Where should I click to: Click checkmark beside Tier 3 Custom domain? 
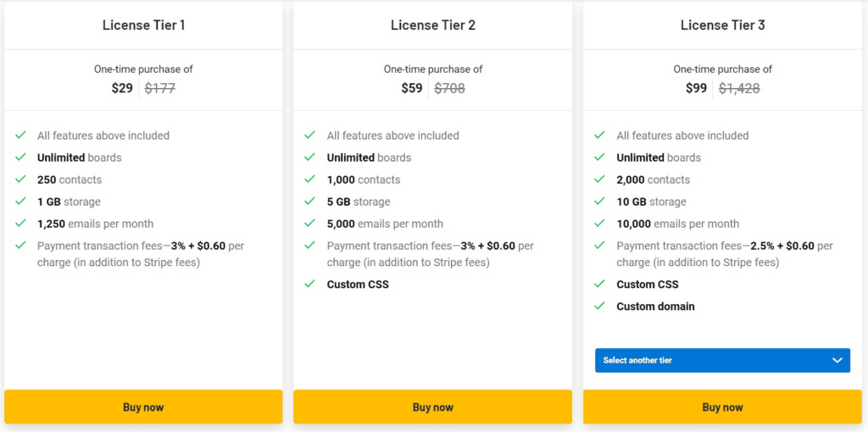pyautogui.click(x=600, y=306)
